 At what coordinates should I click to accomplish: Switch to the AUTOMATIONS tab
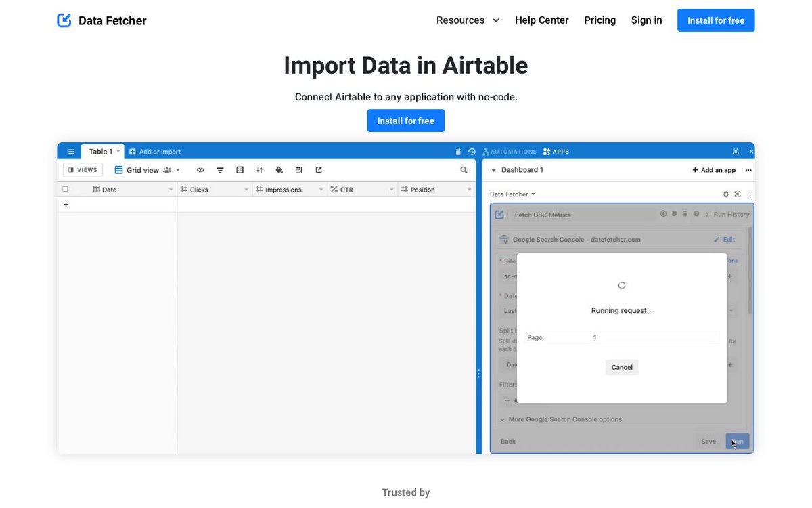(x=510, y=152)
